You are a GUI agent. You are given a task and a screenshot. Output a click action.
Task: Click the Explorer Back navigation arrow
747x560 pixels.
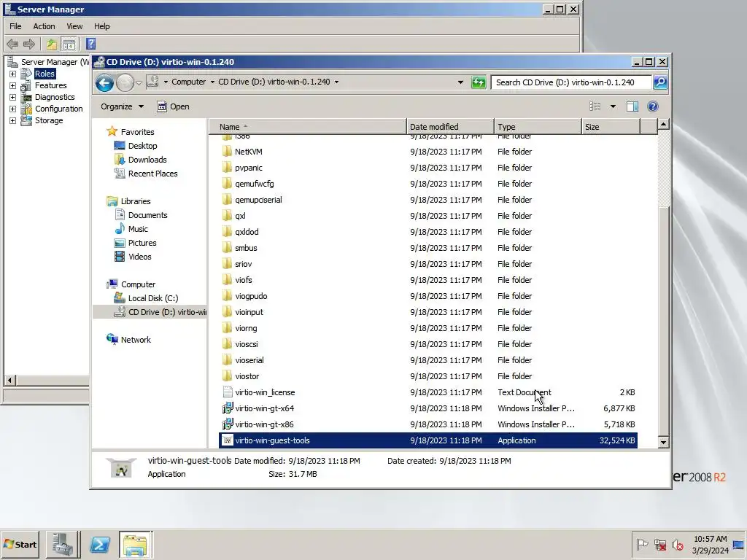[104, 83]
